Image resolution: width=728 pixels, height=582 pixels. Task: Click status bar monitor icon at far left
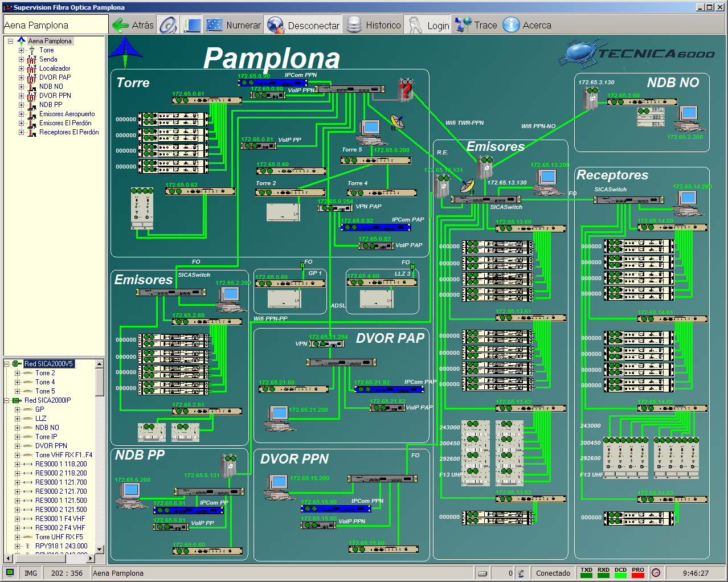click(x=10, y=573)
